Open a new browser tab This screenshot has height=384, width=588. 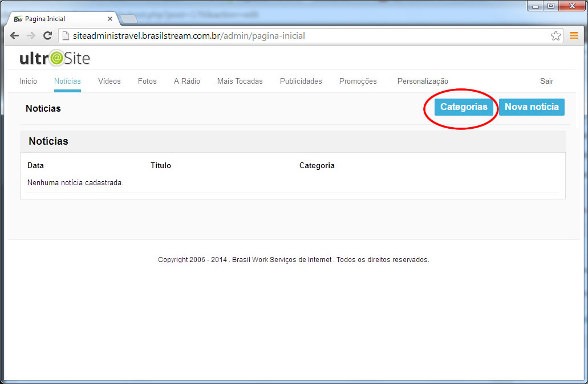(x=129, y=18)
